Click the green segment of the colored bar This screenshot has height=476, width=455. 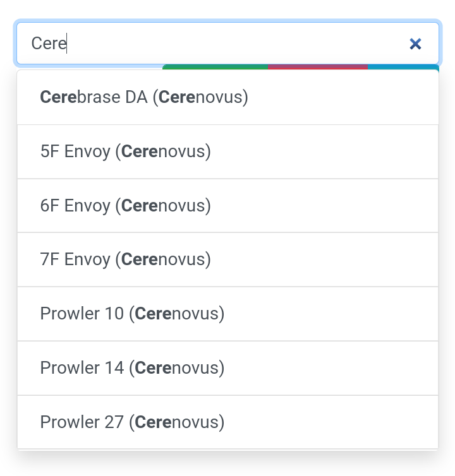215,67
